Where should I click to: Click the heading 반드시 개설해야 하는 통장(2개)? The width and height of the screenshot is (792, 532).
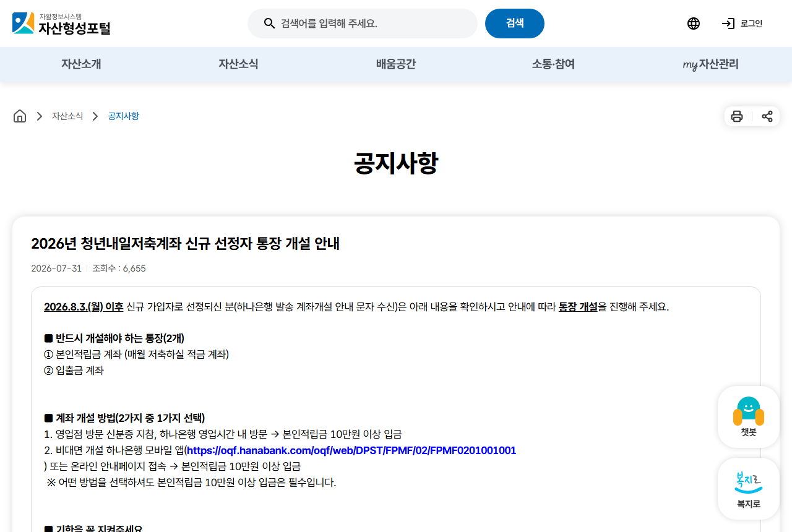(x=114, y=338)
